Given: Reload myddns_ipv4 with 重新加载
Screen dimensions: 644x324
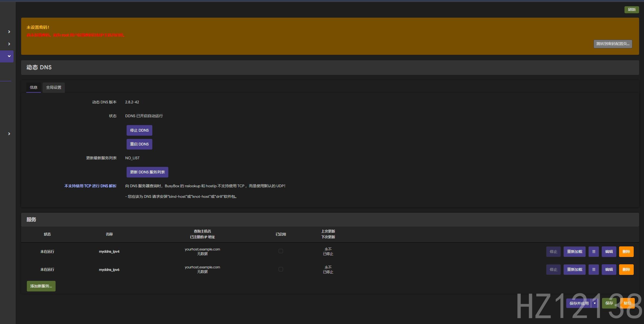Looking at the screenshot, I should click(x=575, y=252).
